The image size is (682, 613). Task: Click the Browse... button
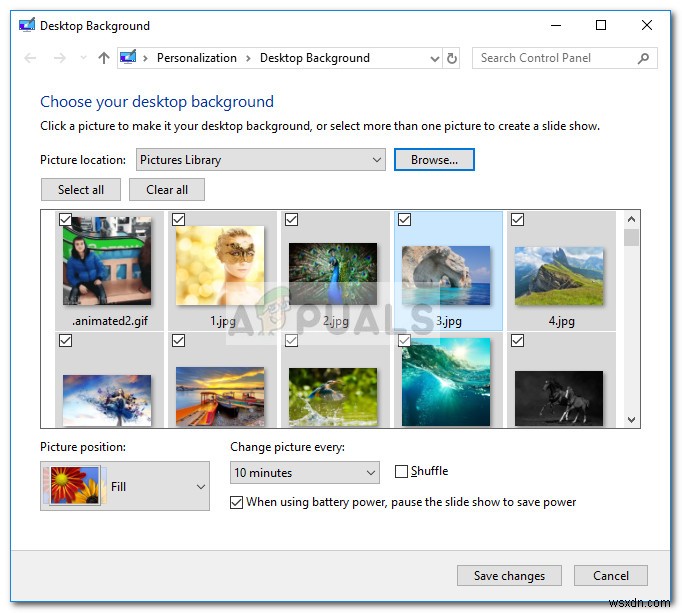pos(434,160)
